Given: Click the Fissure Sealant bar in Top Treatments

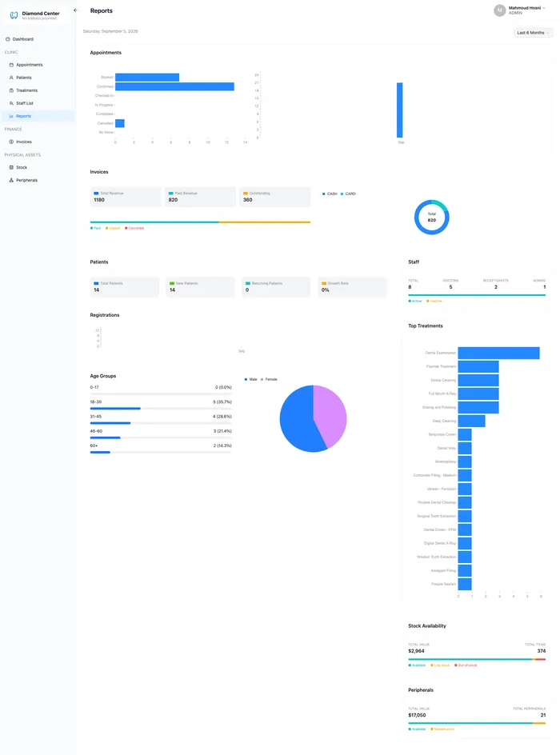Looking at the screenshot, I should [465, 584].
